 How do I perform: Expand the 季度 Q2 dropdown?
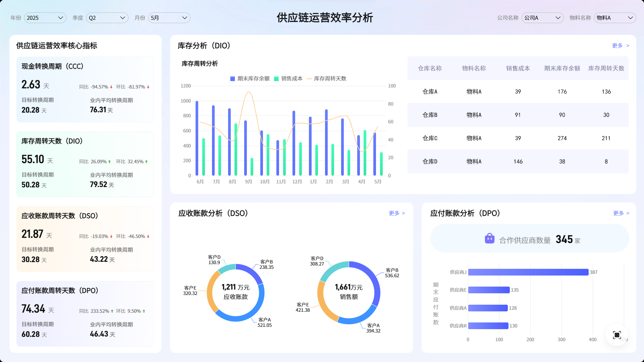point(107,18)
